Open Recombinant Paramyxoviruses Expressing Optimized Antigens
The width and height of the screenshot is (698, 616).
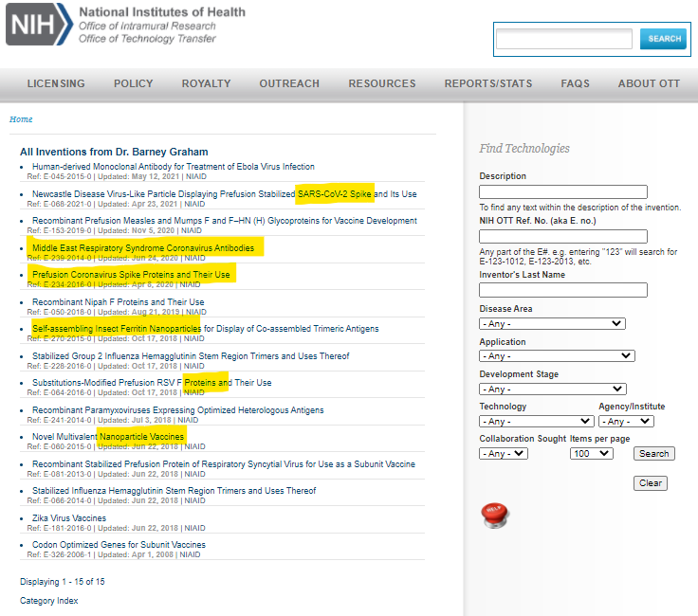pos(177,410)
